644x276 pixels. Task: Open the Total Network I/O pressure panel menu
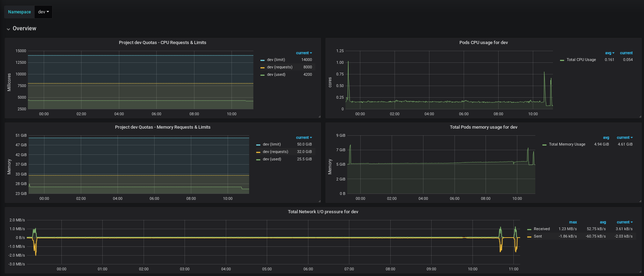pos(323,212)
